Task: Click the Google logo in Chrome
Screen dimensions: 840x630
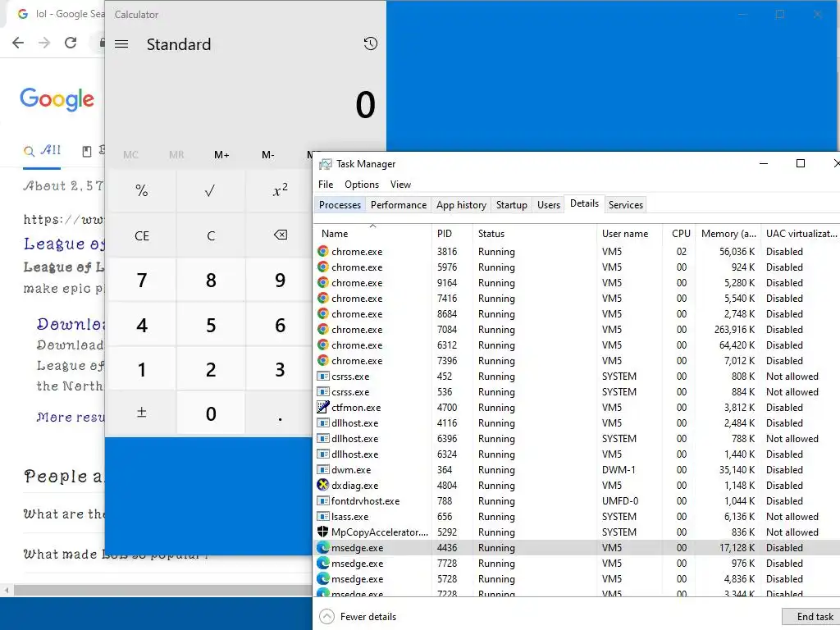Action: (x=57, y=99)
